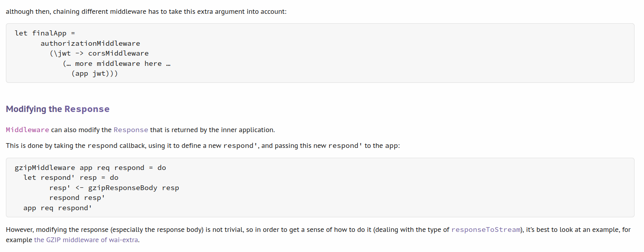Visit the GZIP middleware of wai-extra link
Screen dimensions: 644x252
click(86, 240)
